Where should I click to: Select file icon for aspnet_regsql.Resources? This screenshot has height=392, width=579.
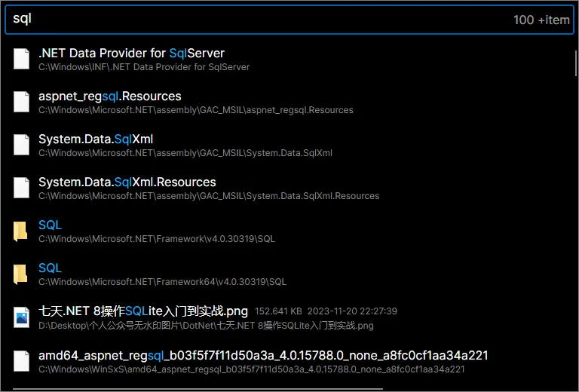21,102
